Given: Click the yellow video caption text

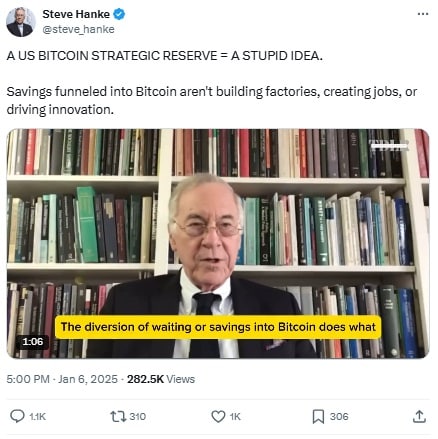Looking at the screenshot, I should [x=218, y=327].
